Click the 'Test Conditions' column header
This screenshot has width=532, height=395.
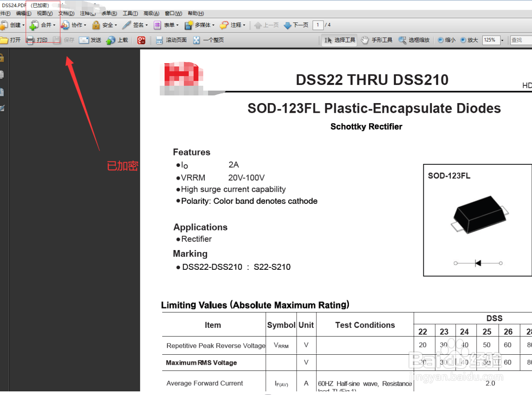click(x=365, y=325)
